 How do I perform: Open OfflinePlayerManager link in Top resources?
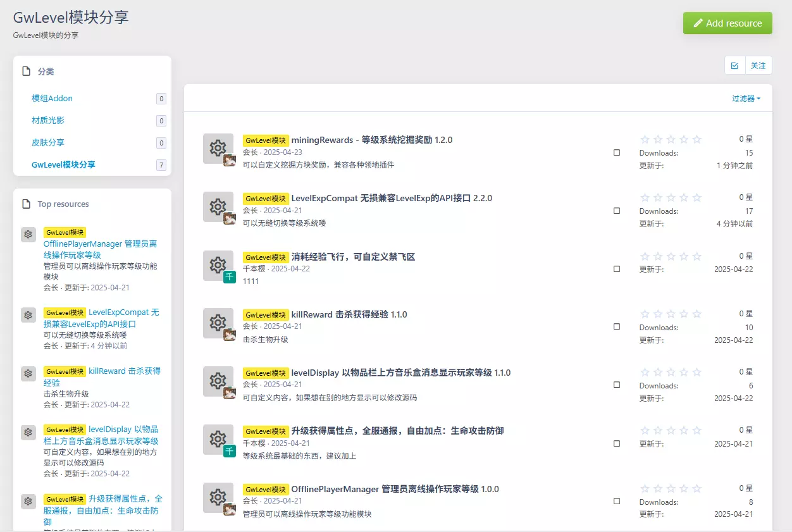101,249
